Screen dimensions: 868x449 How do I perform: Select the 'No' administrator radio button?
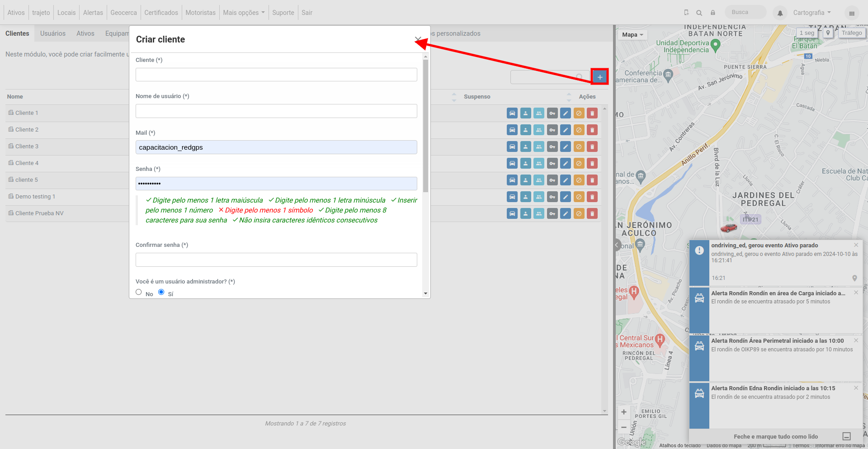pos(139,292)
